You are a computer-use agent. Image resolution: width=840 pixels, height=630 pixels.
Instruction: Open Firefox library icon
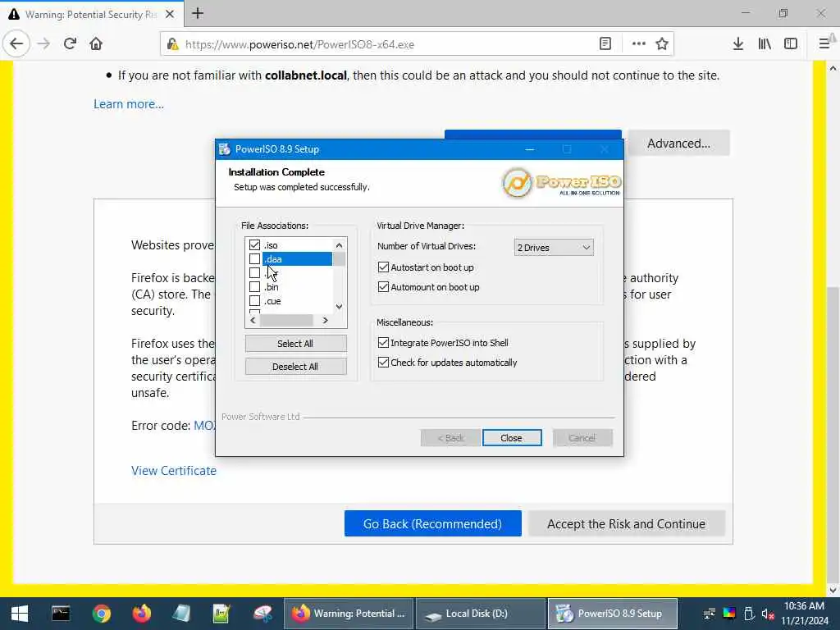[x=765, y=44]
